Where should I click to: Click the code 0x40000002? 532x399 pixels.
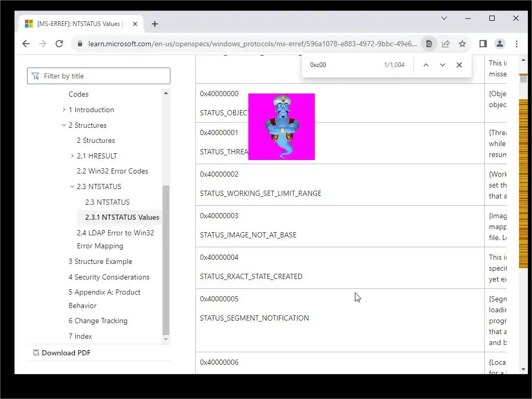[219, 174]
